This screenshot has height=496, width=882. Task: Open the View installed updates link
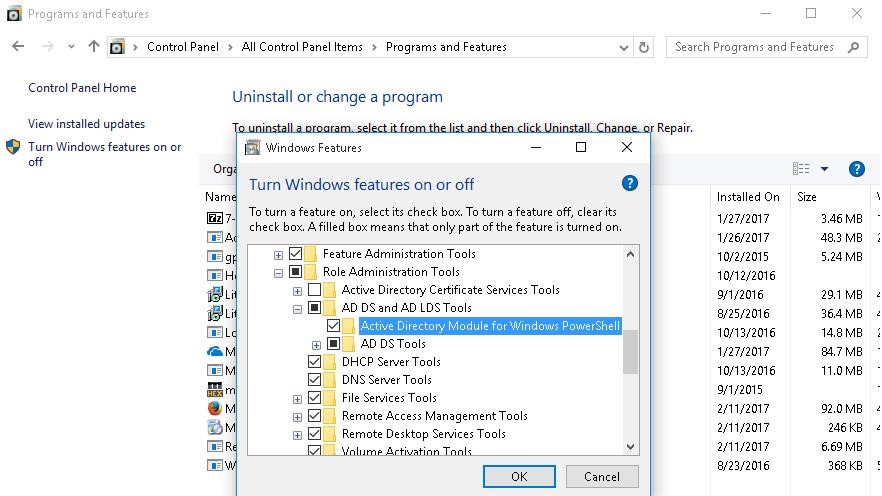pos(86,124)
